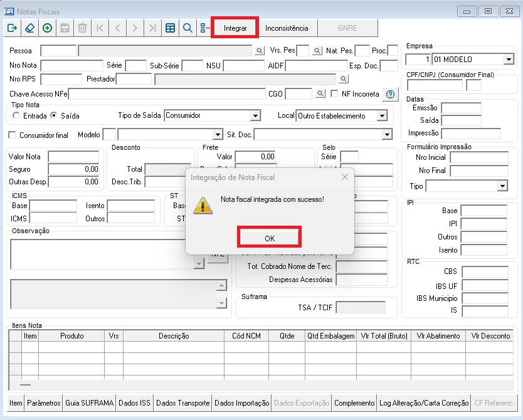Click the NF Incorreta help question icon
Image resolution: width=523 pixels, height=420 pixels.
coord(390,94)
